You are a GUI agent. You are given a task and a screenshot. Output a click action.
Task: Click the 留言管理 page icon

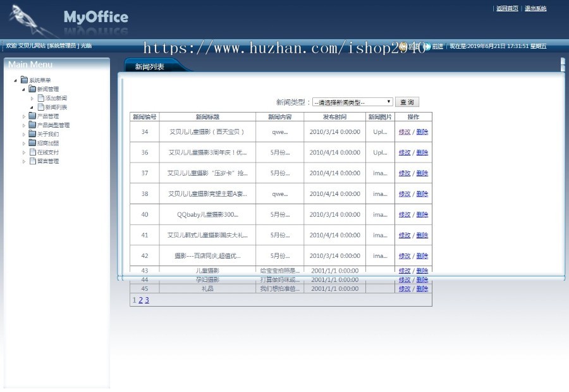pyautogui.click(x=33, y=160)
